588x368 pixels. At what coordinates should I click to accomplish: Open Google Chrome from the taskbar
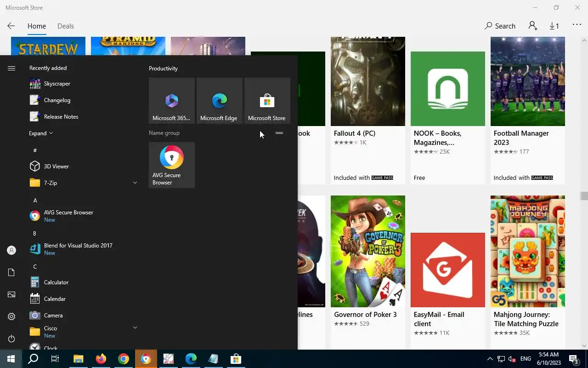pos(123,359)
